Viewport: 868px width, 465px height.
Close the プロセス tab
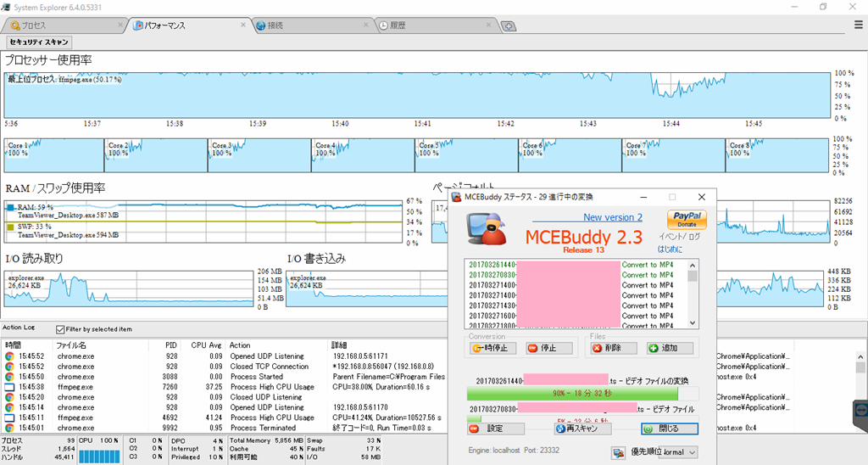120,25
